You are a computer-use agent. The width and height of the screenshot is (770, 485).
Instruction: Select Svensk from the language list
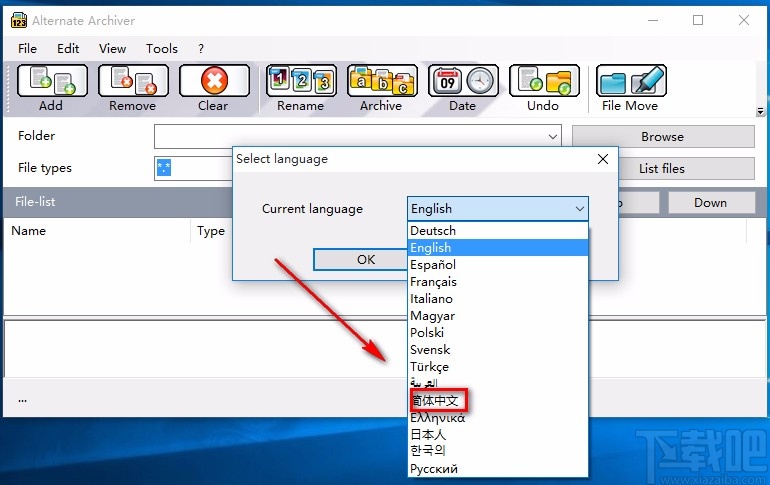pyautogui.click(x=498, y=350)
